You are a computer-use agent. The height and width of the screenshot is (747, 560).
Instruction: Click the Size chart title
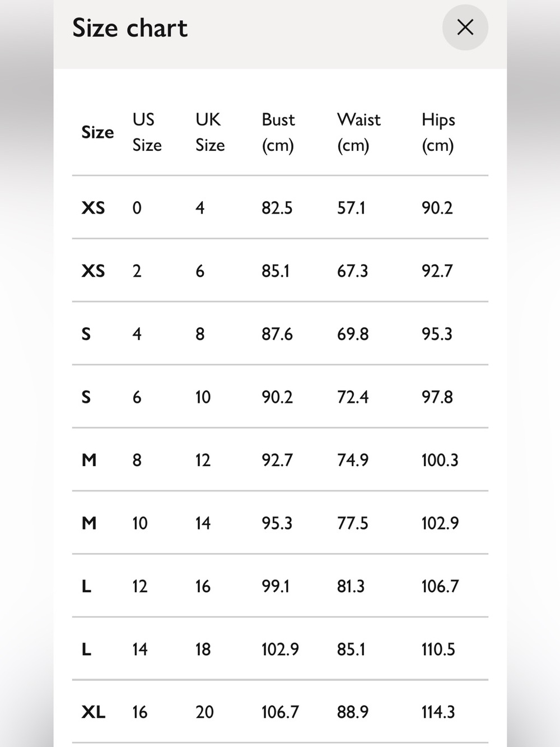tap(130, 28)
